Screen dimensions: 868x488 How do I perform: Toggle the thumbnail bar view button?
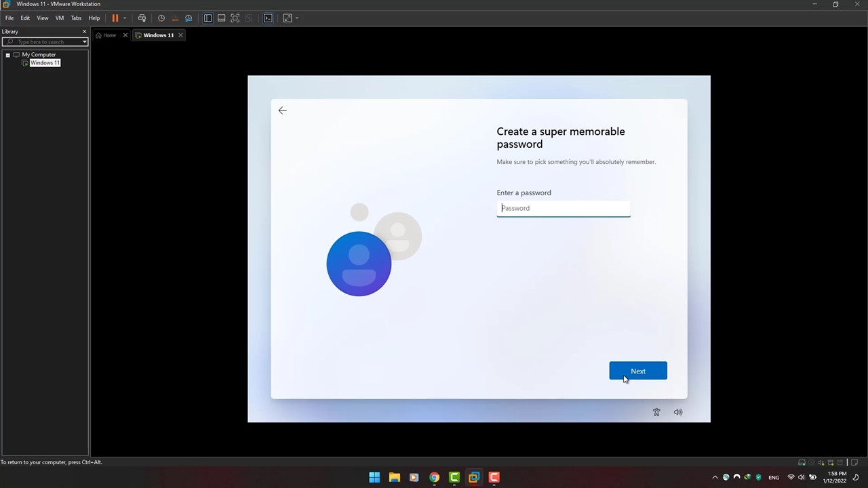[221, 18]
